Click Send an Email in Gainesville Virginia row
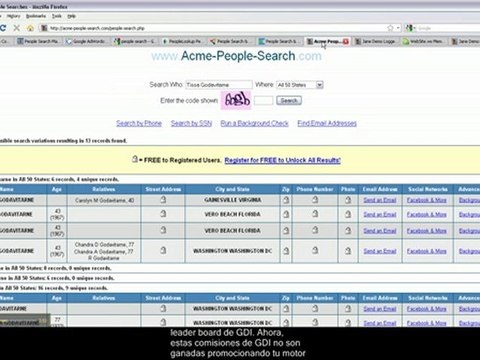This screenshot has height=360, width=480. point(380,200)
